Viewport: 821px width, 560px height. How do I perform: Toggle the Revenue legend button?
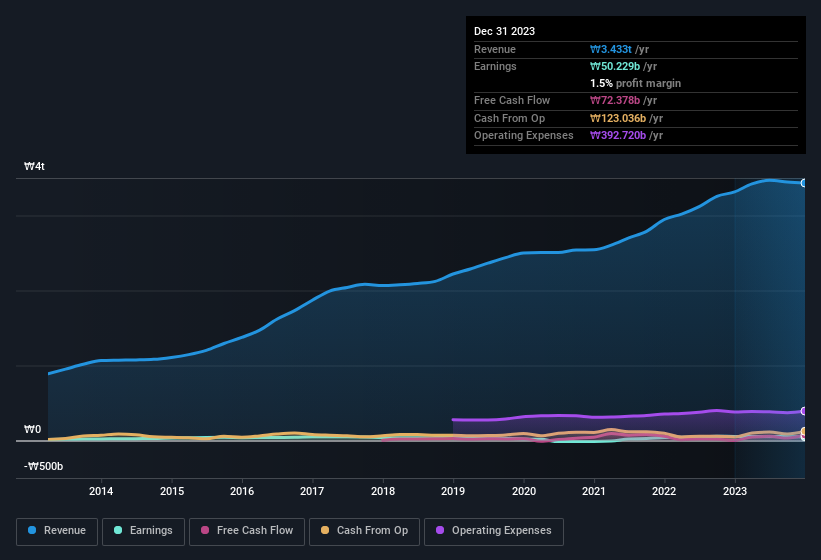tap(57, 531)
